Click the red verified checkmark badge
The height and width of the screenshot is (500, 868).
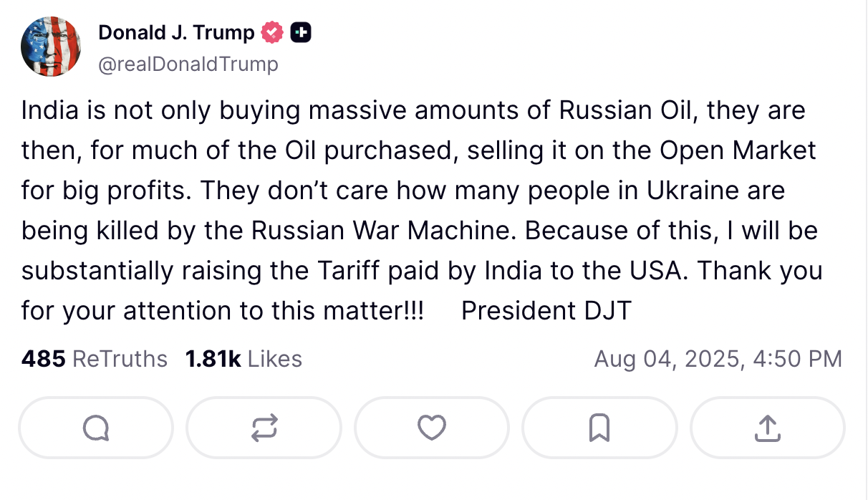[x=273, y=32]
